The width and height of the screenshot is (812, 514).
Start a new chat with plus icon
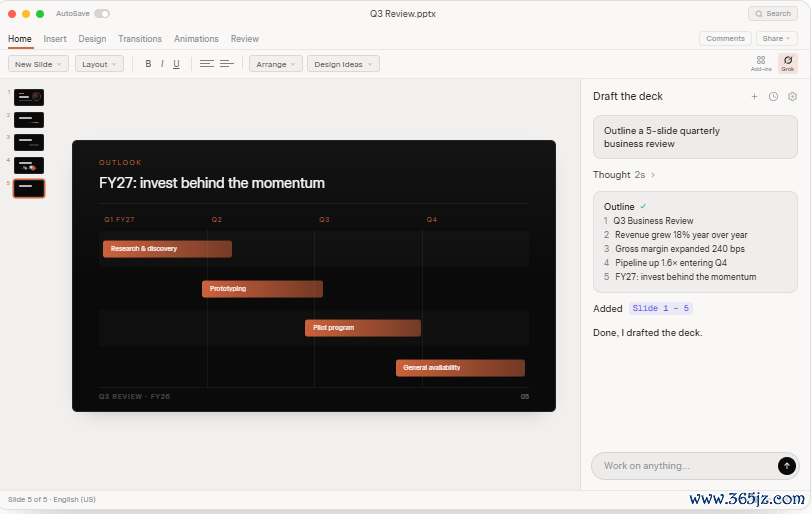tap(755, 97)
